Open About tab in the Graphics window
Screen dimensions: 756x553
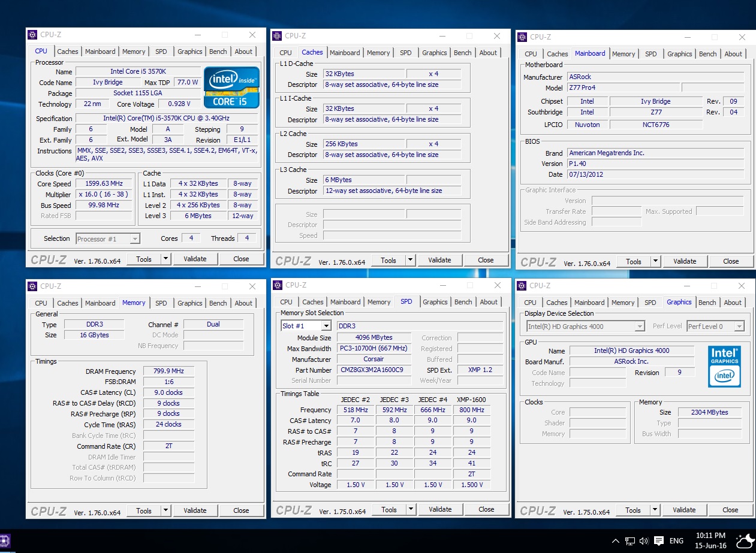733,303
